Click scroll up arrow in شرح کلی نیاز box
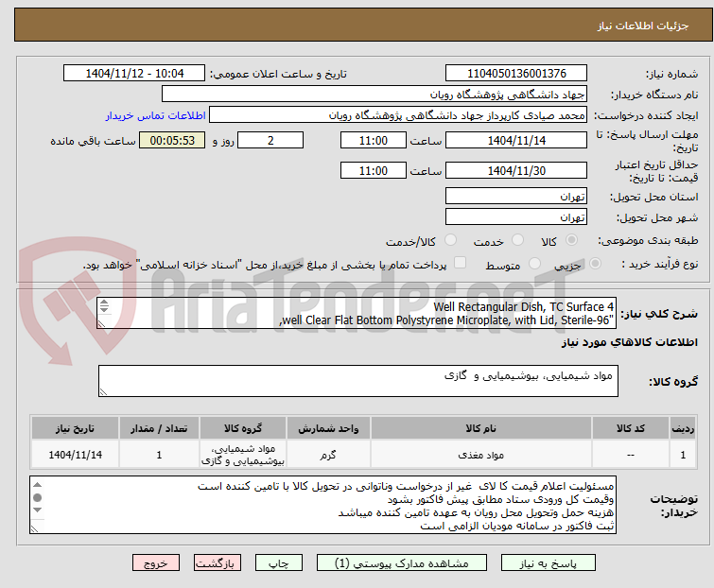The image size is (714, 588). [x=104, y=303]
